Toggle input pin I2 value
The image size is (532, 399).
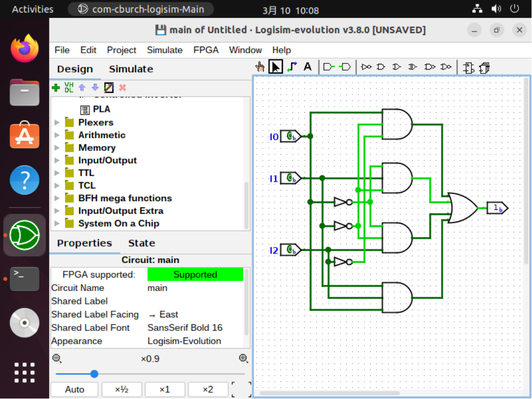290,250
